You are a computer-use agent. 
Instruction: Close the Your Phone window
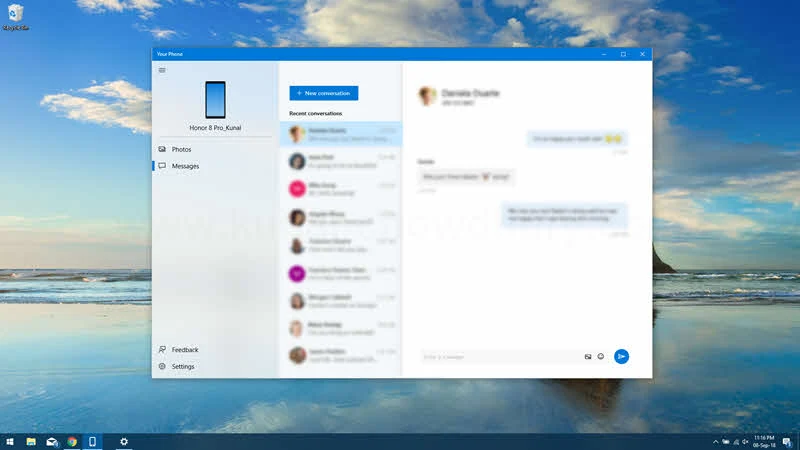point(642,54)
